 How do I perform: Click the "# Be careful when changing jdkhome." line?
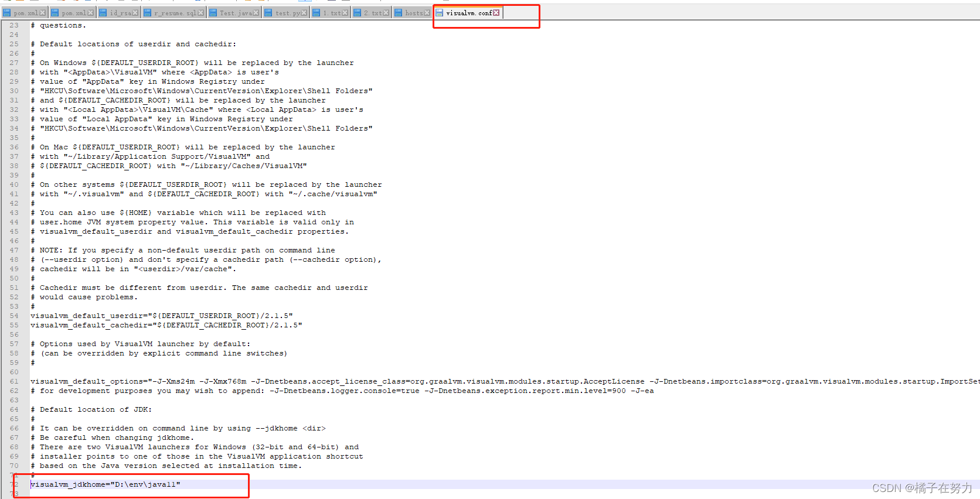point(113,438)
